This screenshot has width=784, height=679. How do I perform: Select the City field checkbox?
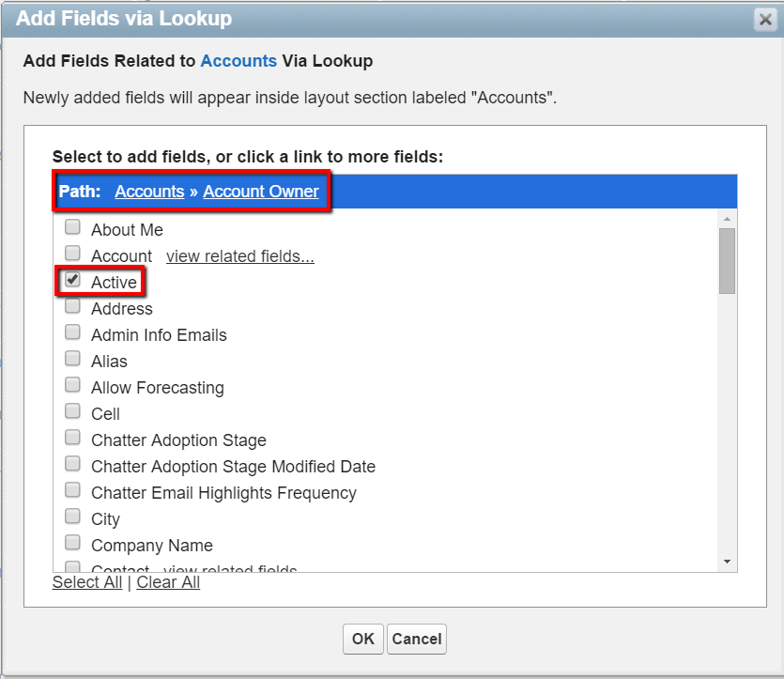[x=72, y=517]
